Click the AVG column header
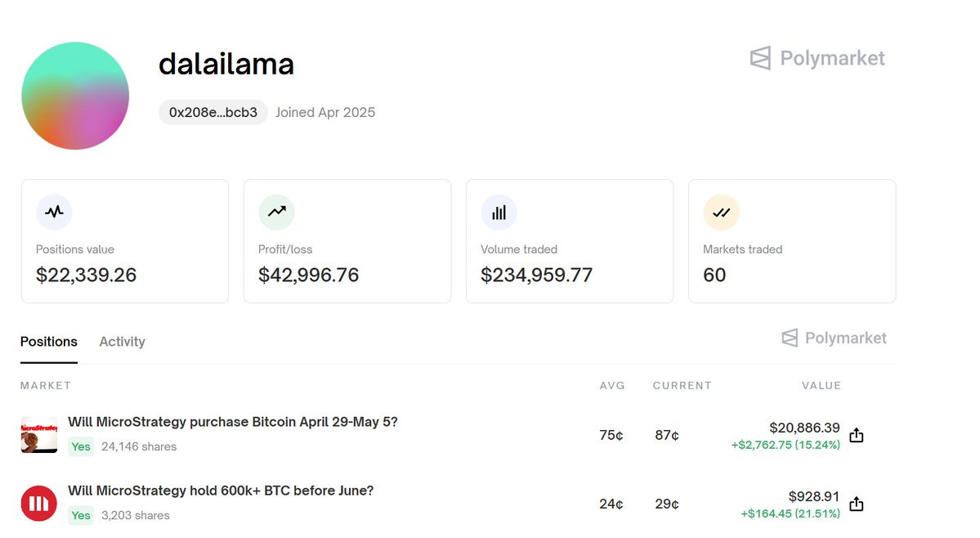Image resolution: width=980 pixels, height=538 pixels. click(611, 385)
